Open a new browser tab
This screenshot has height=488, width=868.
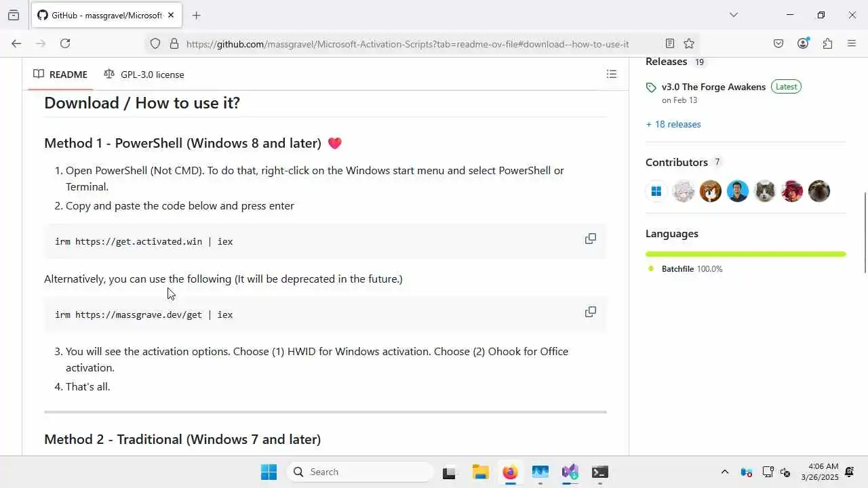pos(196,15)
